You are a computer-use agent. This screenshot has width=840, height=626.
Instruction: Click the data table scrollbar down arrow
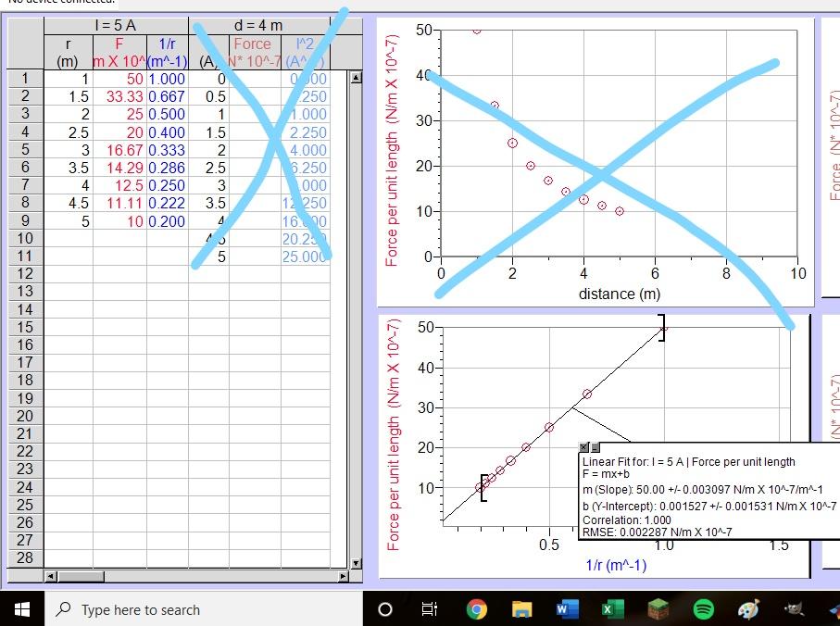355,562
